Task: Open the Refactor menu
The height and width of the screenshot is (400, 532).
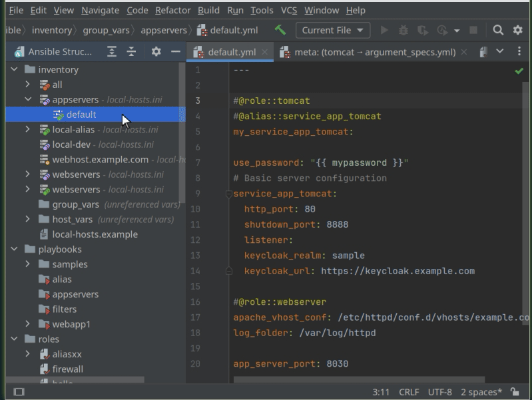Action: (172, 10)
